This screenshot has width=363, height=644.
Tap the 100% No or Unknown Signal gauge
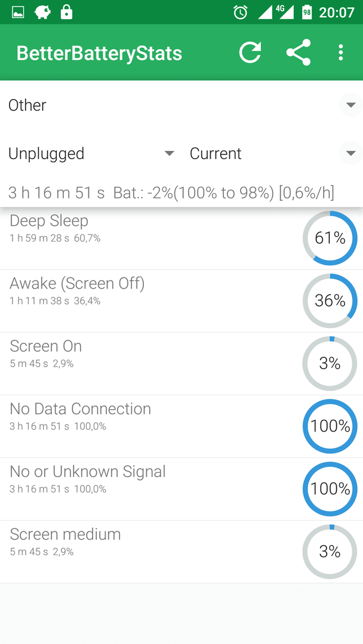pyautogui.click(x=330, y=489)
